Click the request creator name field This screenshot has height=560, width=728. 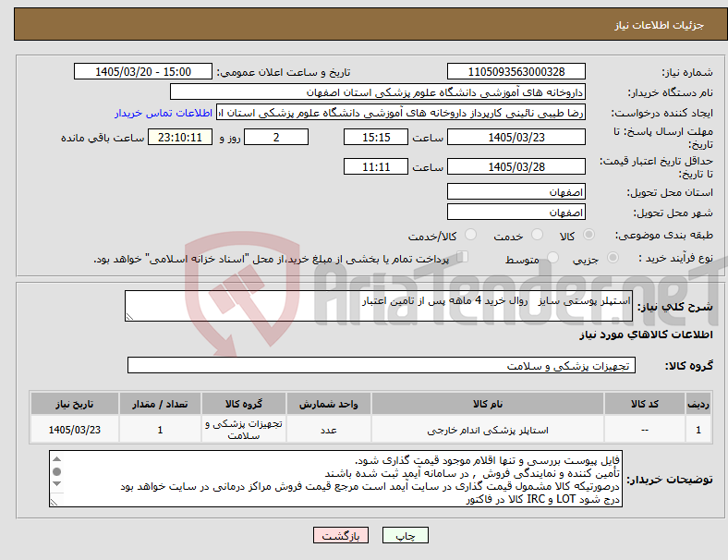pyautogui.click(x=401, y=113)
